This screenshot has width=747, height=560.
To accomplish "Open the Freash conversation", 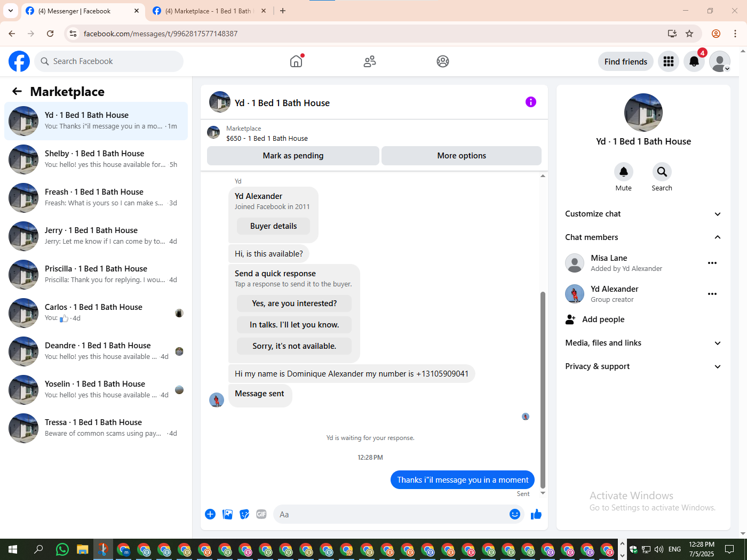I will pos(96,198).
